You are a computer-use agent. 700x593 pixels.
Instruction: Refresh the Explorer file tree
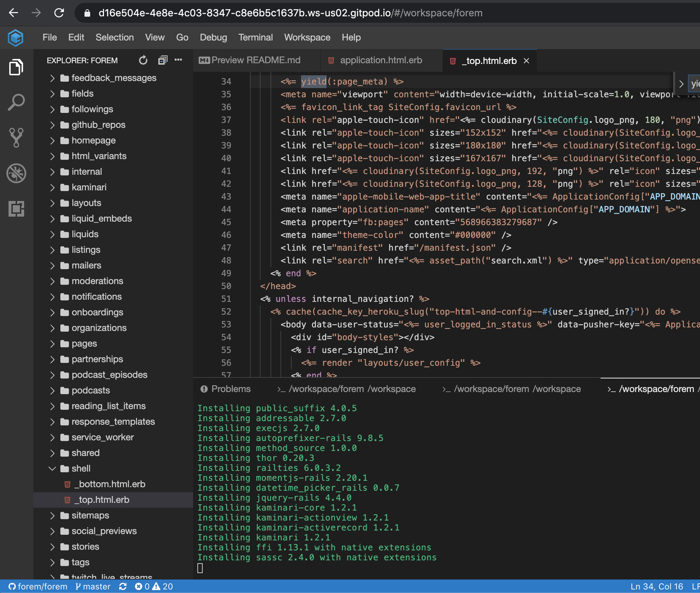(x=143, y=60)
